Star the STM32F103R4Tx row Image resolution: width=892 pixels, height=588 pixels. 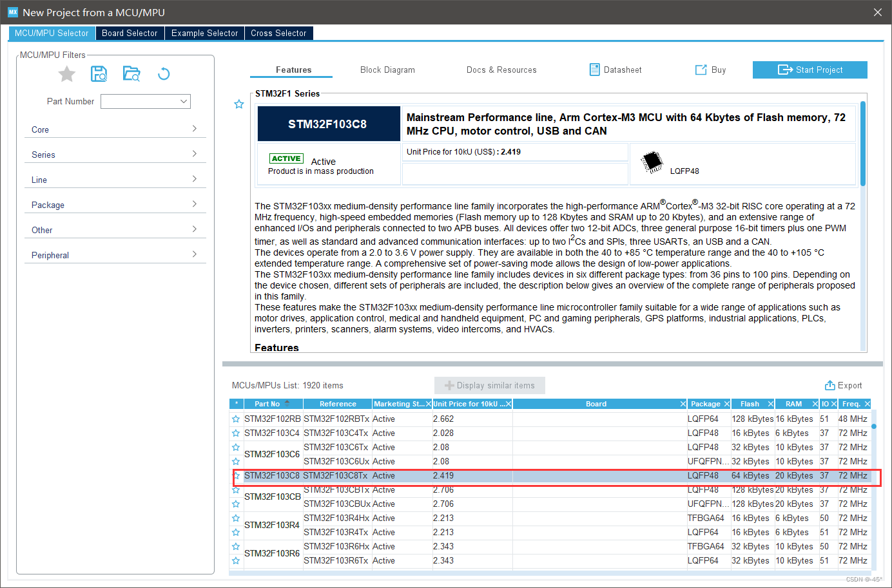(236, 533)
